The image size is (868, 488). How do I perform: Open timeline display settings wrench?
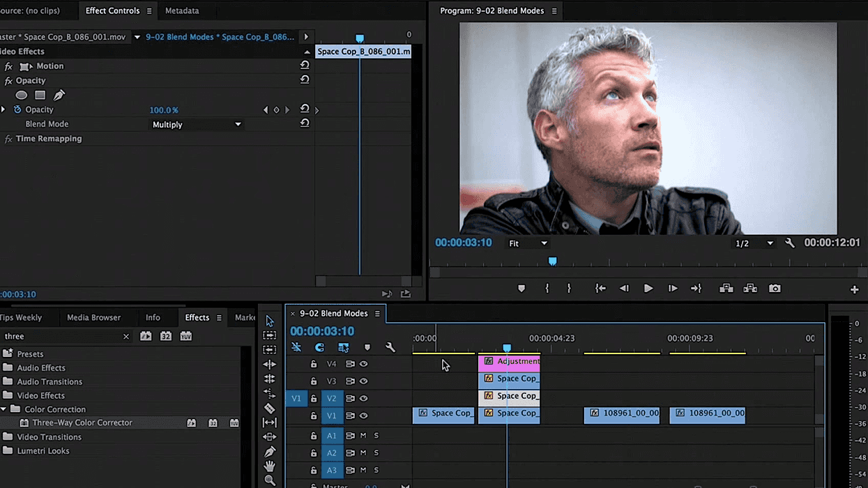click(390, 347)
